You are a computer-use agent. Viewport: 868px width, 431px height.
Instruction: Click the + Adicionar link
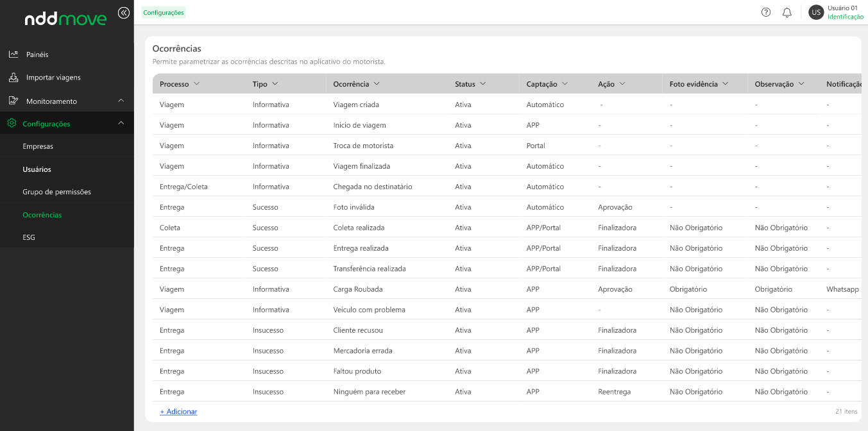click(x=178, y=412)
